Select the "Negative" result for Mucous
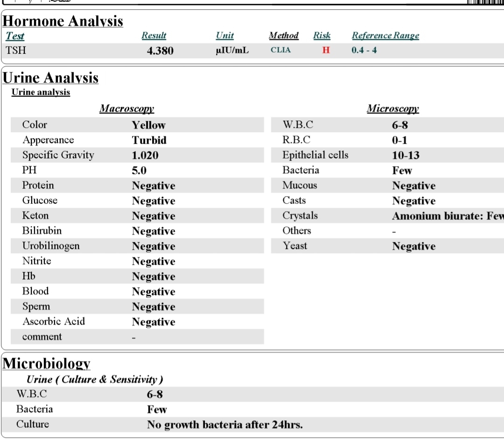 [x=414, y=186]
